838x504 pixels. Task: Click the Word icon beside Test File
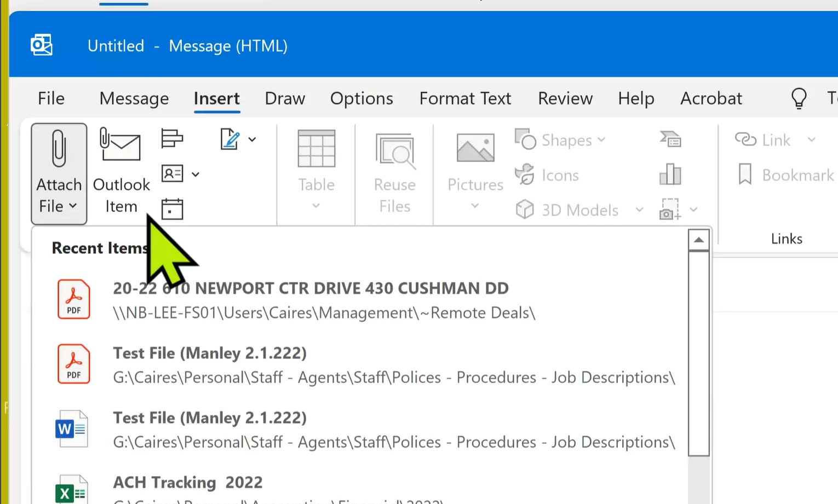[72, 428]
